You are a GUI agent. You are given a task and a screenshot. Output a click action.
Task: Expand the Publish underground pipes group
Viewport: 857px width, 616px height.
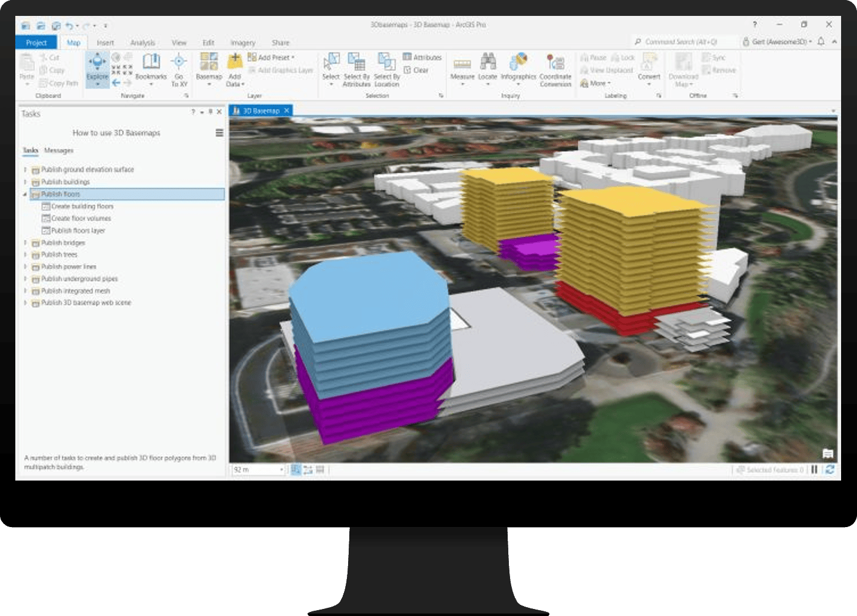click(25, 279)
